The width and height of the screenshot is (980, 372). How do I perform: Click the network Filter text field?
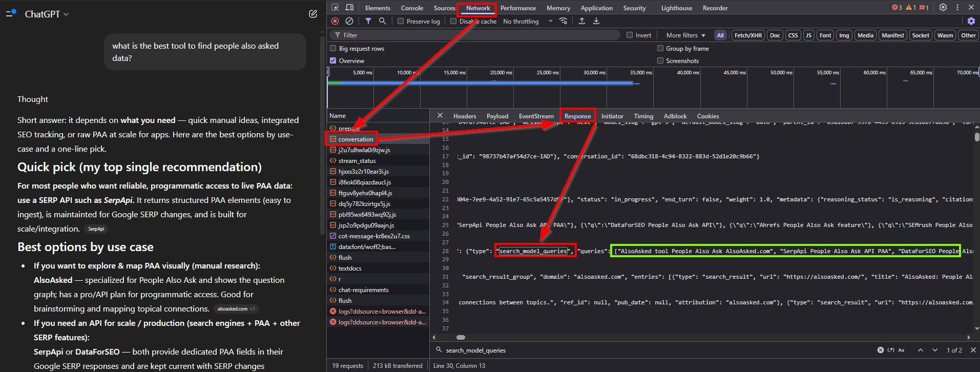(x=476, y=35)
